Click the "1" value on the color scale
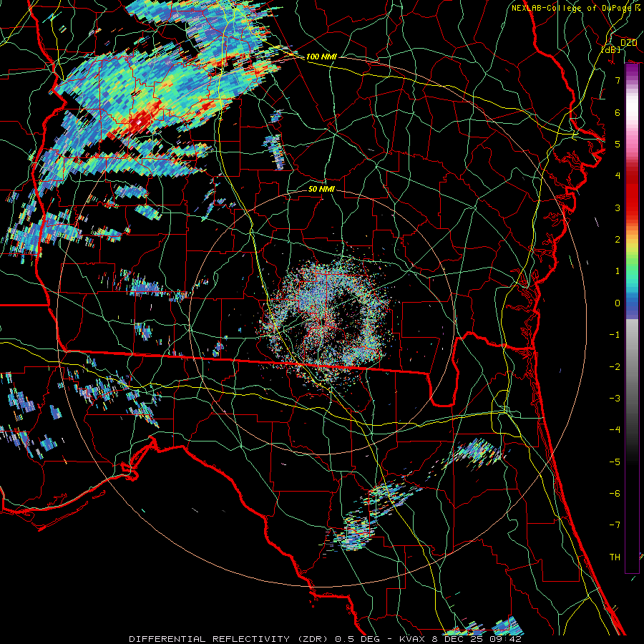Image resolution: width=644 pixels, height=644 pixels. 618,271
